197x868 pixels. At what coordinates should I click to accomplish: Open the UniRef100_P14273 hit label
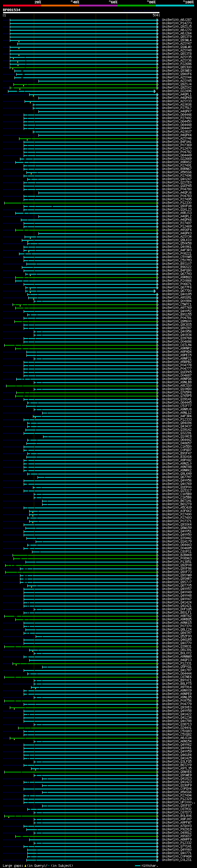(177, 23)
